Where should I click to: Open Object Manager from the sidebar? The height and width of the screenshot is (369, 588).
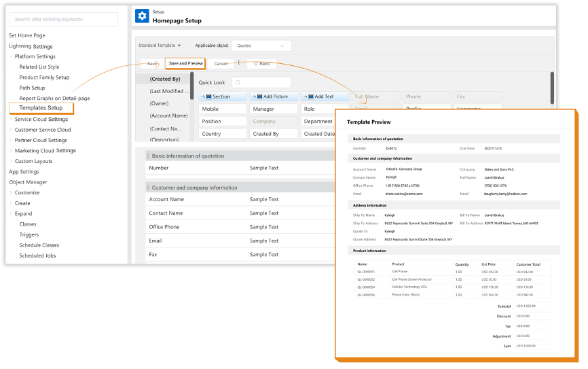[28, 182]
